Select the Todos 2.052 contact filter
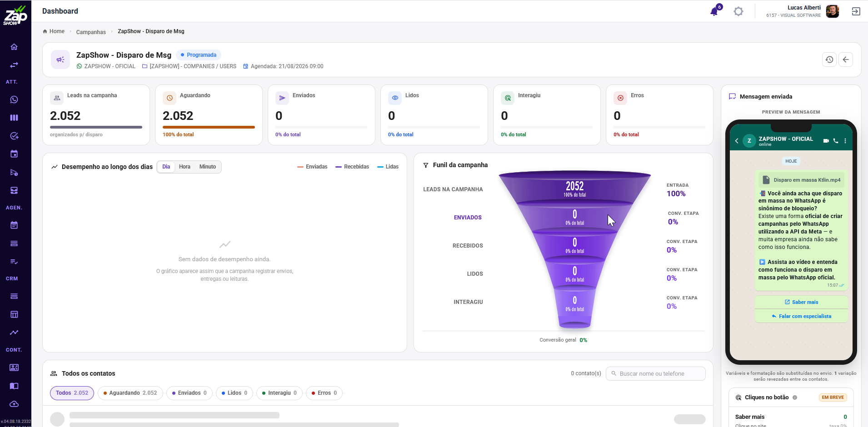This screenshot has height=427, width=868. [72, 393]
